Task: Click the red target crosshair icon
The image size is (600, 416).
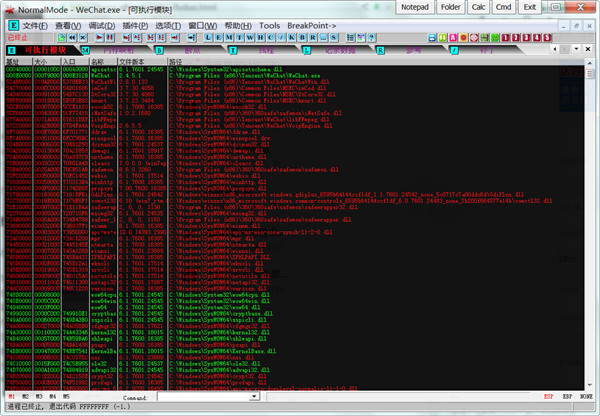Action: [474, 38]
